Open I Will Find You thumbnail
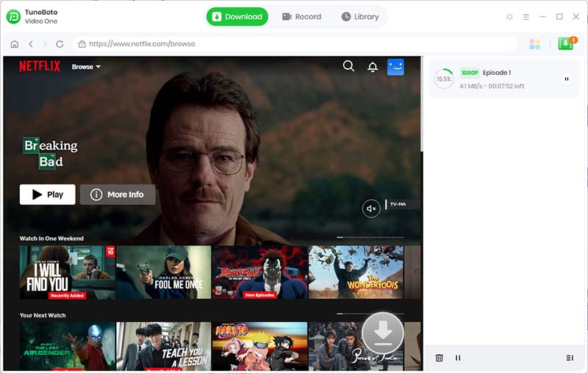 coord(67,273)
